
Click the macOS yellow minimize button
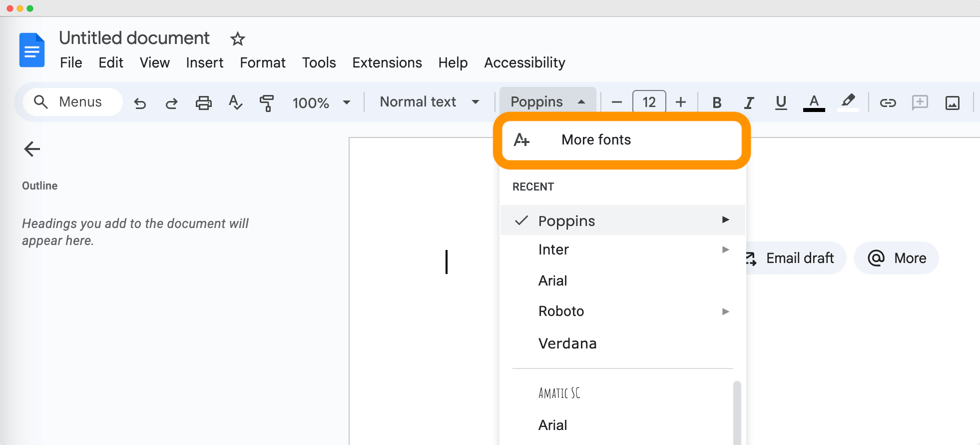(20, 8)
